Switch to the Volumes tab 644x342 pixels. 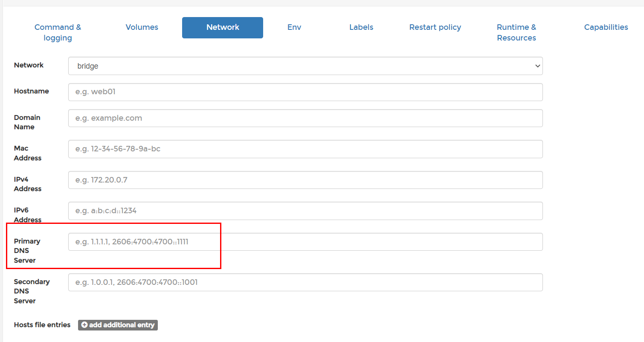click(142, 27)
